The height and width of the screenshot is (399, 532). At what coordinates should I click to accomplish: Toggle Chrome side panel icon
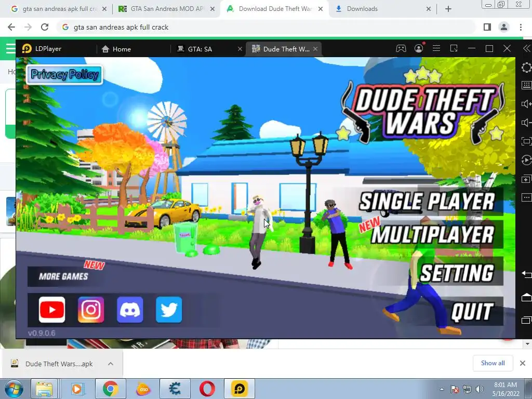tap(487, 27)
